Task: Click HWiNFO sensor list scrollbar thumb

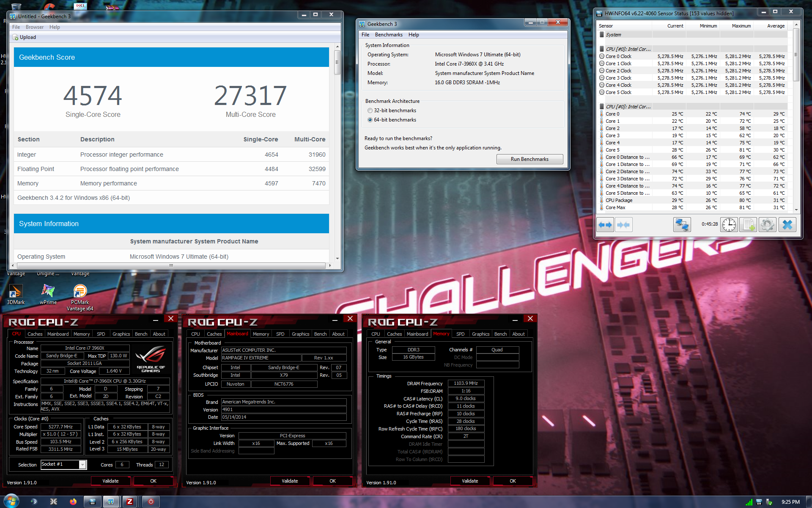Action: tap(796, 55)
